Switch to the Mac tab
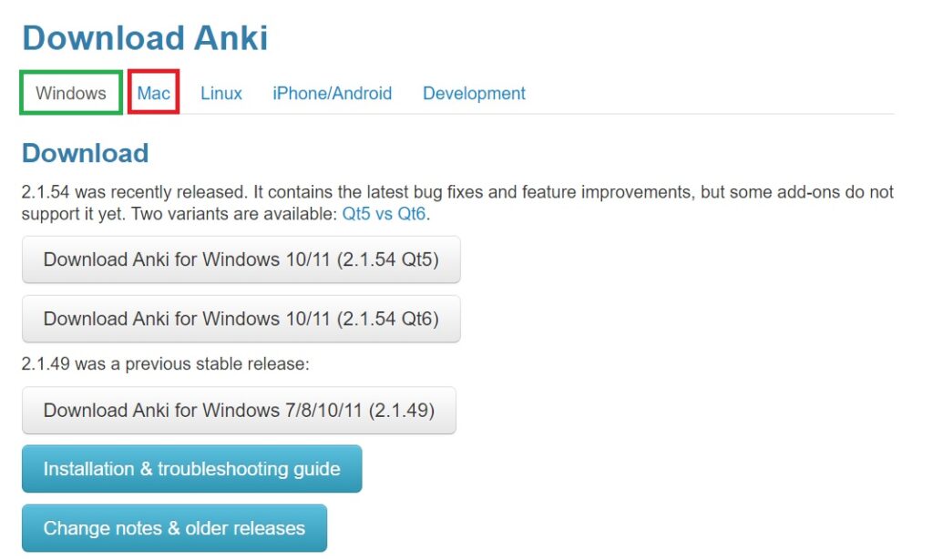The image size is (933, 560). (153, 93)
